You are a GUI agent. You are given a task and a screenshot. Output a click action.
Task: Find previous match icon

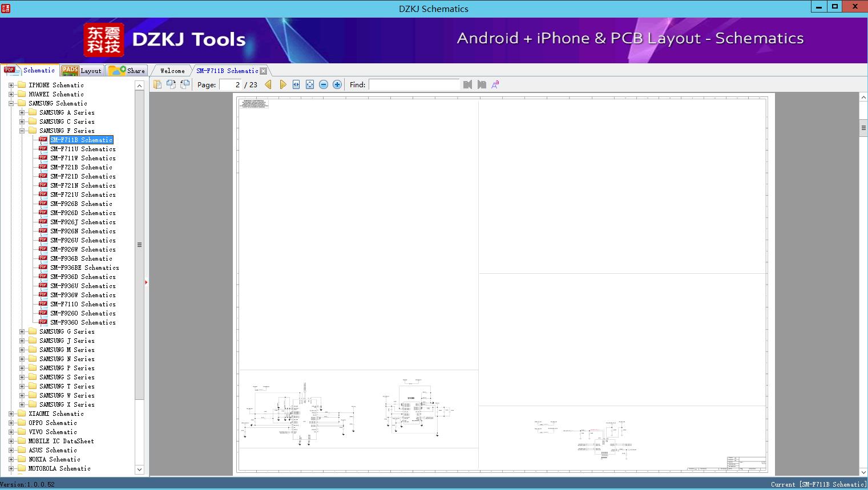468,84
